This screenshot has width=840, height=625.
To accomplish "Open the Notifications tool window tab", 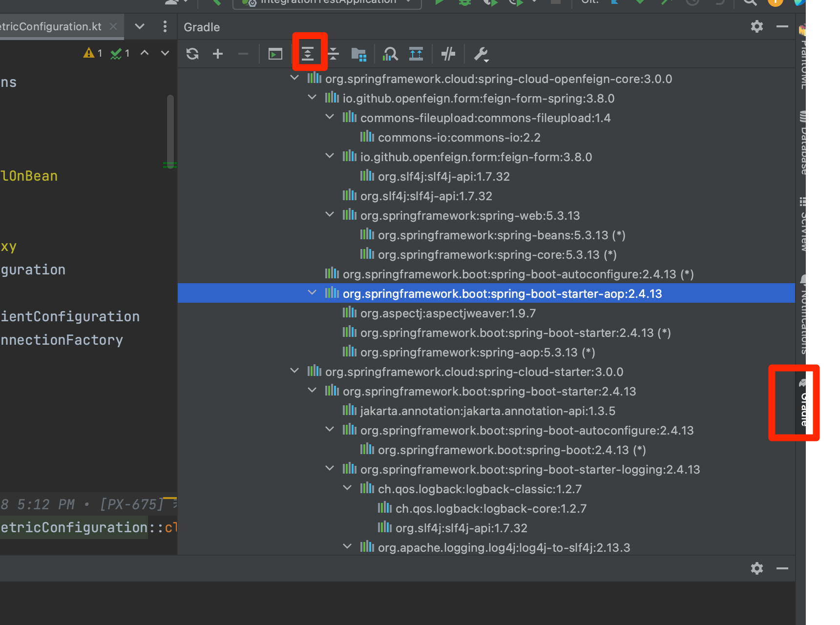I will [802, 314].
